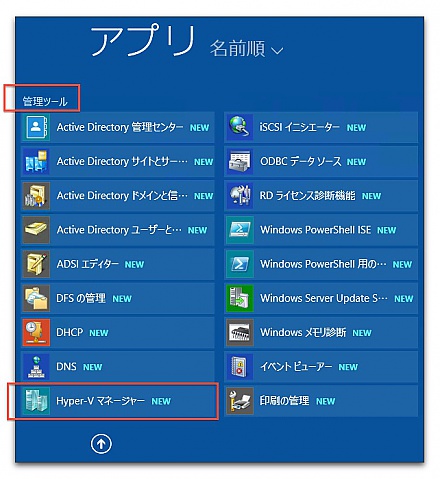Expand the 名前順 sort dropdown
Image resolution: width=440 pixels, height=479 pixels.
247,49
